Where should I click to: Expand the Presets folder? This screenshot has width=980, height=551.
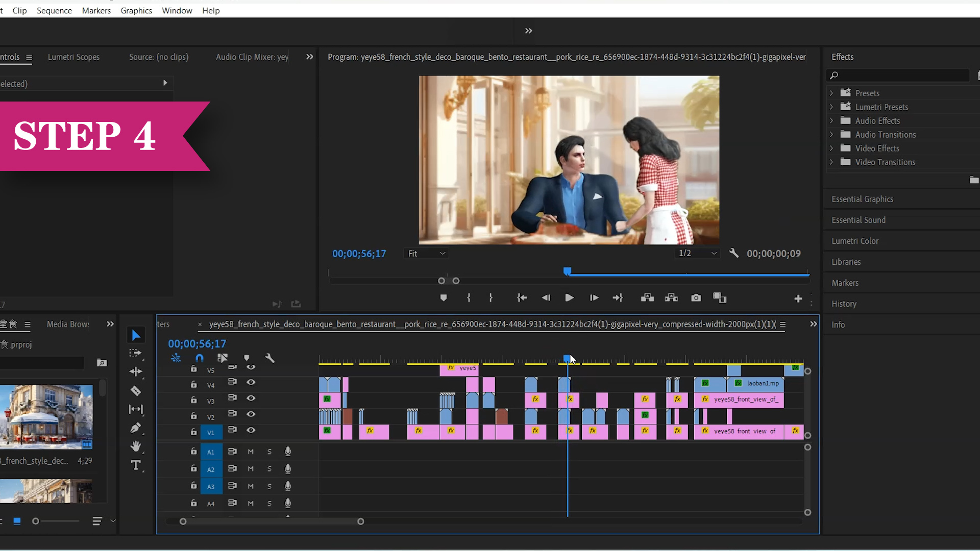831,93
